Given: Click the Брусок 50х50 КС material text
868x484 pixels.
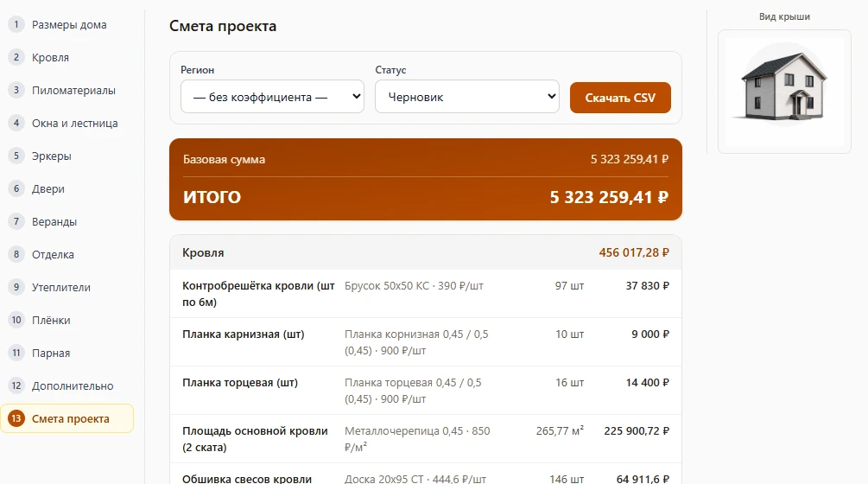Looking at the screenshot, I should click(x=414, y=286).
